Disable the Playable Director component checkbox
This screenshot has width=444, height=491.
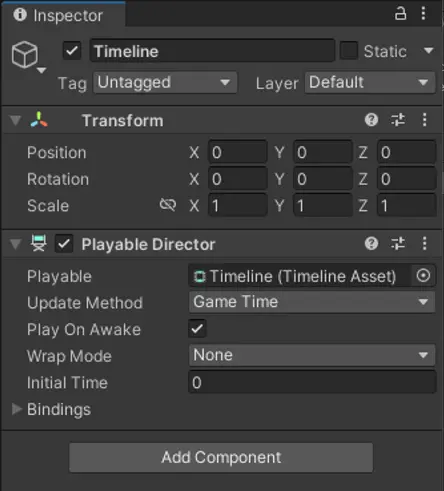point(64,244)
